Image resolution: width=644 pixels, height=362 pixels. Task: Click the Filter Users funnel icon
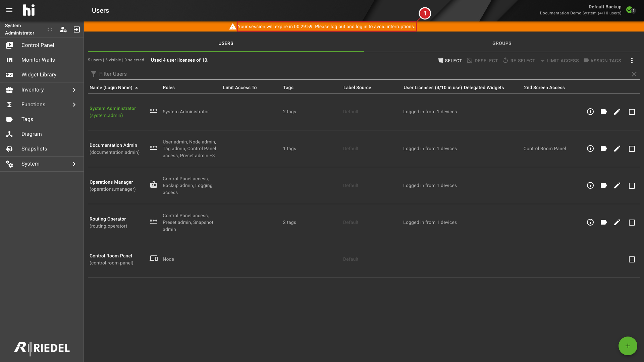click(94, 74)
